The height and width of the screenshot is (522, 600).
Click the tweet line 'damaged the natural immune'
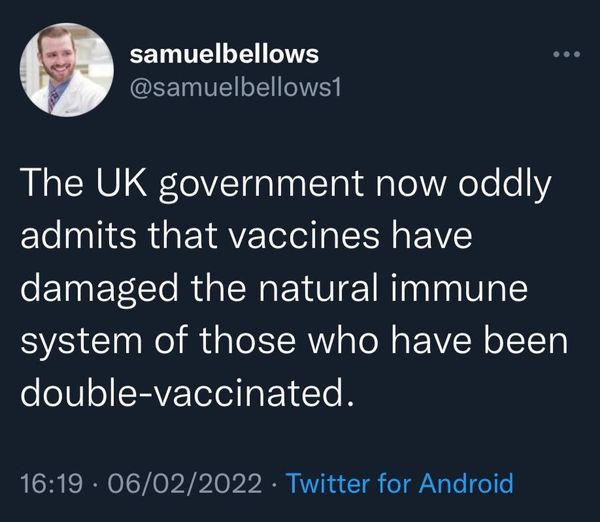click(274, 289)
